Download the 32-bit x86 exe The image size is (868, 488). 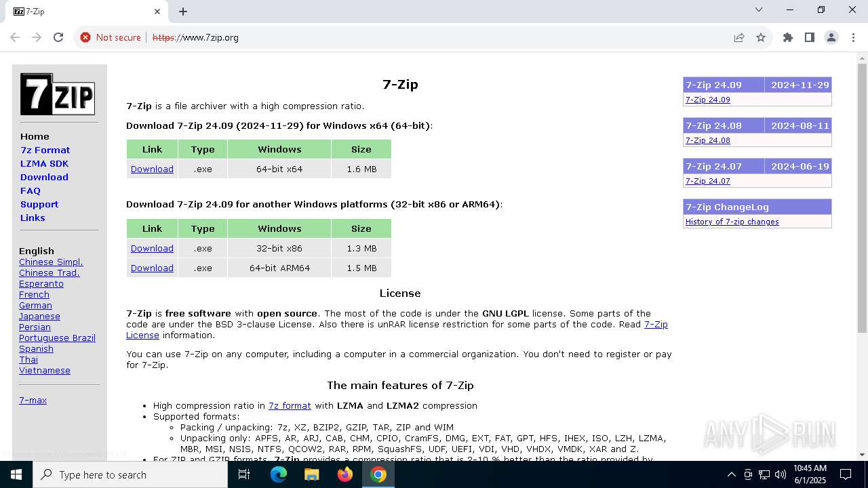[x=152, y=248]
